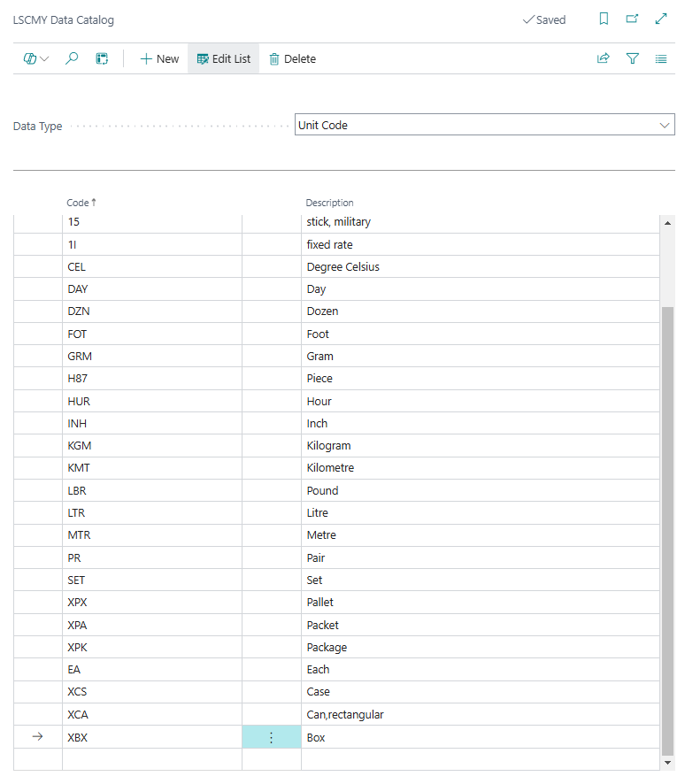685x784 pixels.
Task: Expand page to full screen icon
Action: (x=660, y=19)
